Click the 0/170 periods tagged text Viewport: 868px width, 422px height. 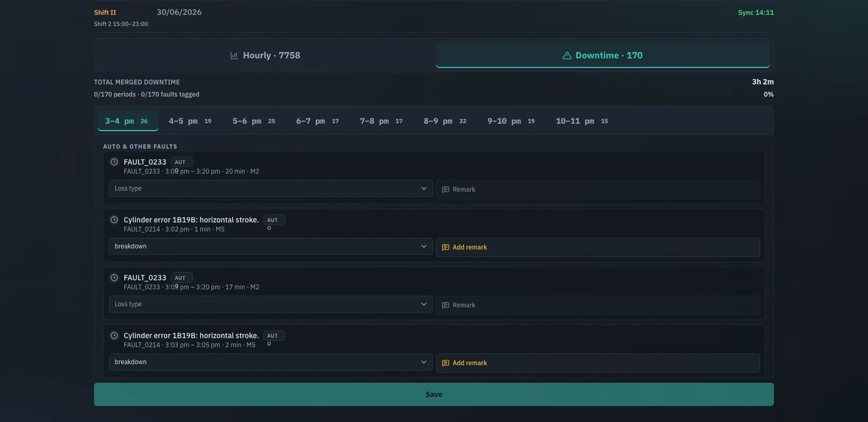click(147, 94)
